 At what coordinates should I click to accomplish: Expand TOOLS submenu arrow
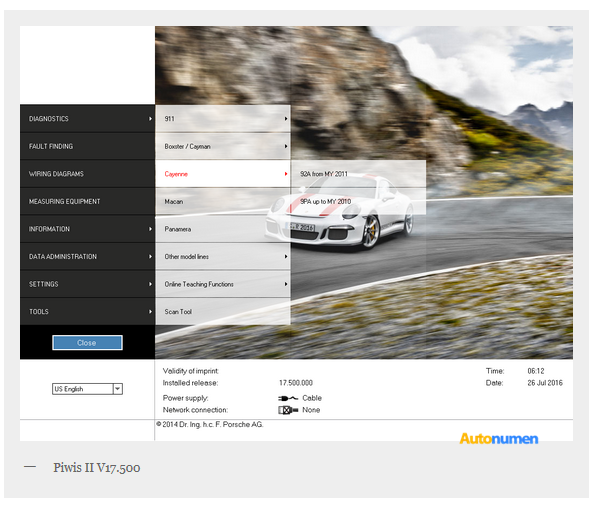point(150,312)
